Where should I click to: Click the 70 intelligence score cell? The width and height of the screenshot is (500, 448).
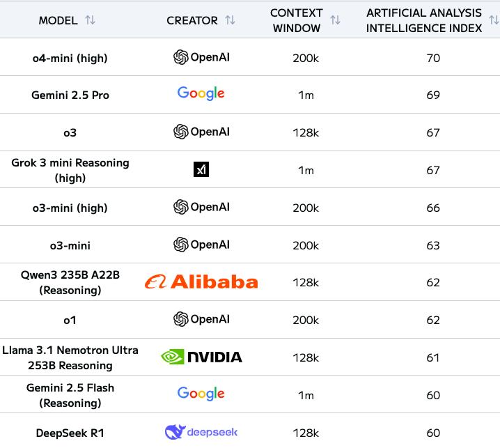pyautogui.click(x=433, y=58)
